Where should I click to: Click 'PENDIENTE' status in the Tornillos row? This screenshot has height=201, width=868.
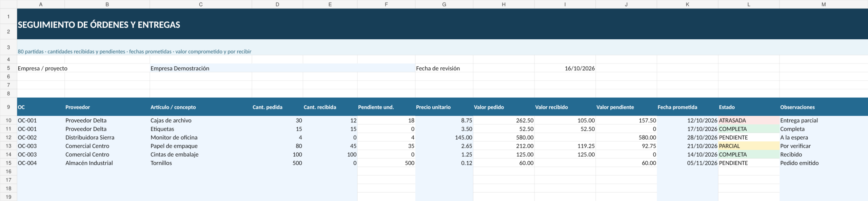(749, 163)
